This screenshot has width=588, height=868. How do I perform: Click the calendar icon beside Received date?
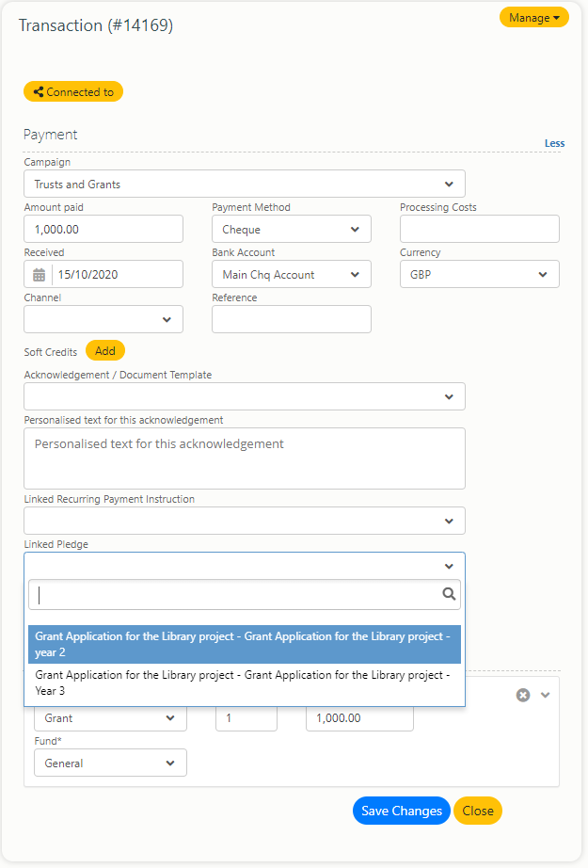click(x=39, y=275)
